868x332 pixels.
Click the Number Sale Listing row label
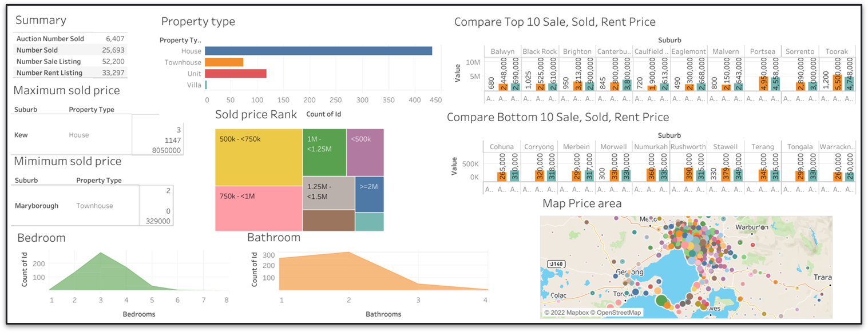(x=49, y=62)
